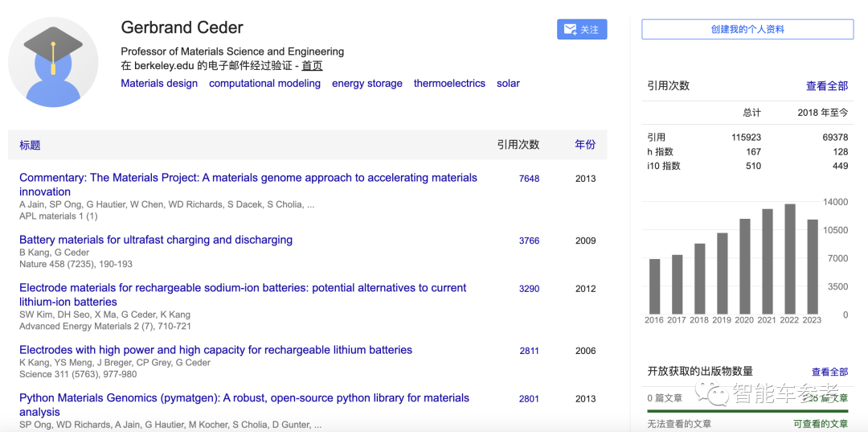
Task: Select the computational modeling interest tag
Action: coord(264,84)
